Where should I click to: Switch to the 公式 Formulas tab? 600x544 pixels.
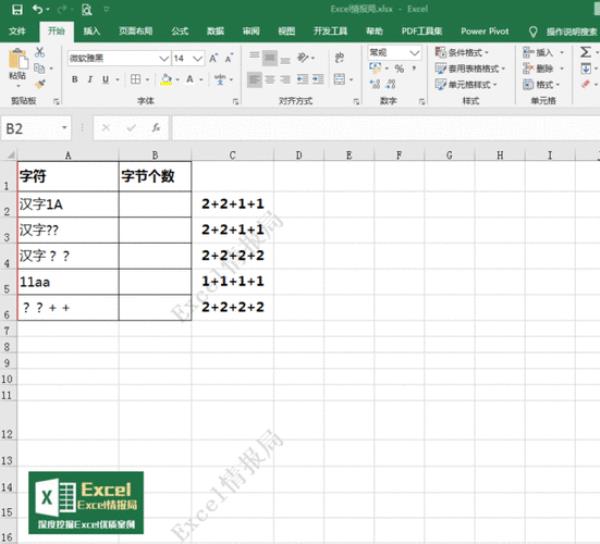[179, 31]
